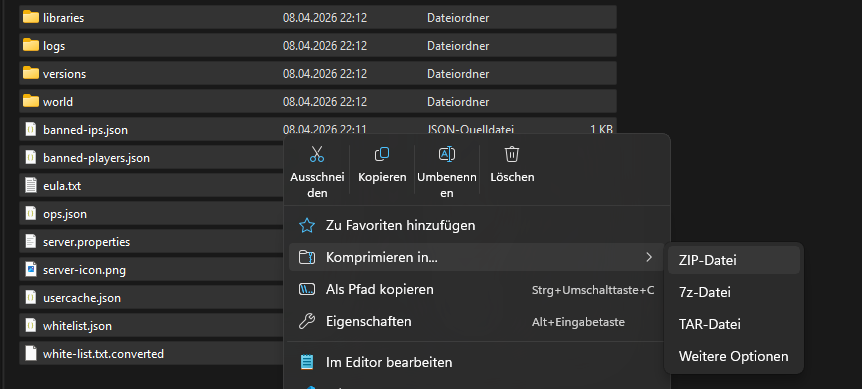Click the Löschen trash icon

(x=512, y=154)
